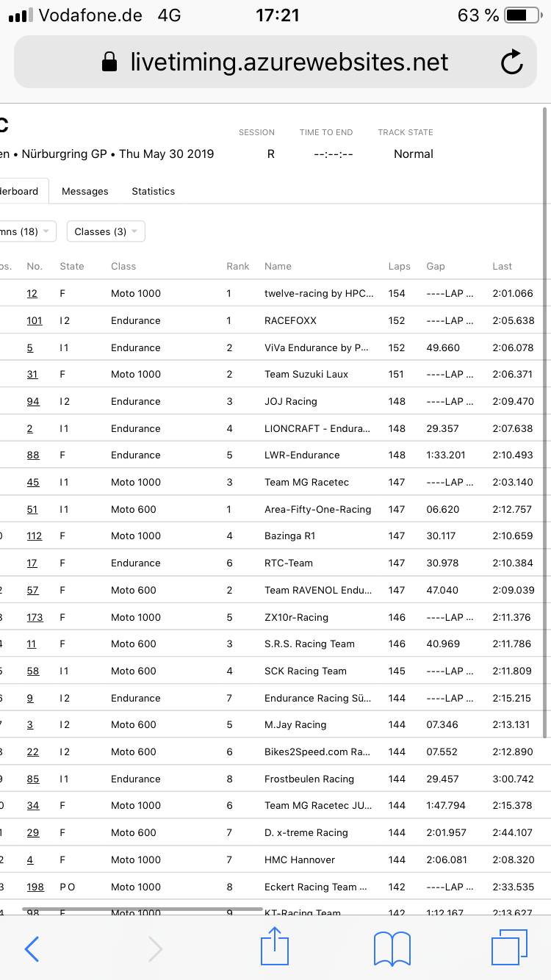
Task: Open the Safari tabs overview icon
Action: tap(509, 948)
